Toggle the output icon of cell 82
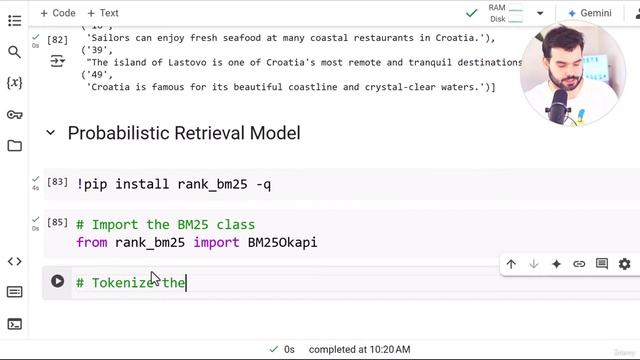Image resolution: width=640 pixels, height=360 pixels. (x=58, y=61)
